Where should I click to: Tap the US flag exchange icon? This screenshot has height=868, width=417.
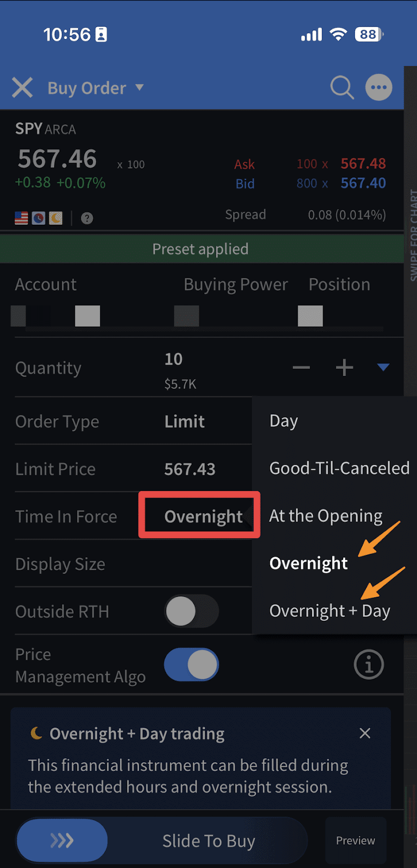pos(21,218)
